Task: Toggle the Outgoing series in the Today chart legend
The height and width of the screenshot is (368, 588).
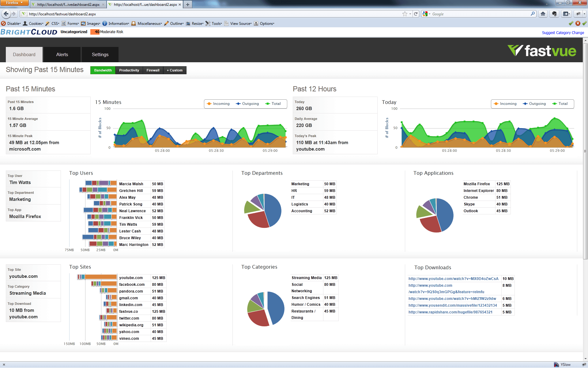Action: coord(534,104)
